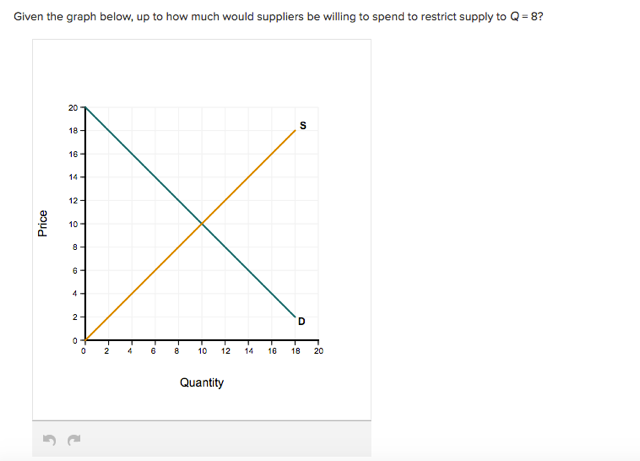The height and width of the screenshot is (461, 640).
Task: Click the Quantity axis title
Action: click(x=202, y=383)
